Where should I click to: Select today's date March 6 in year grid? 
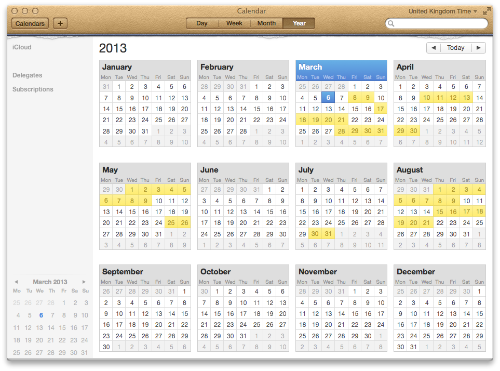pos(328,98)
